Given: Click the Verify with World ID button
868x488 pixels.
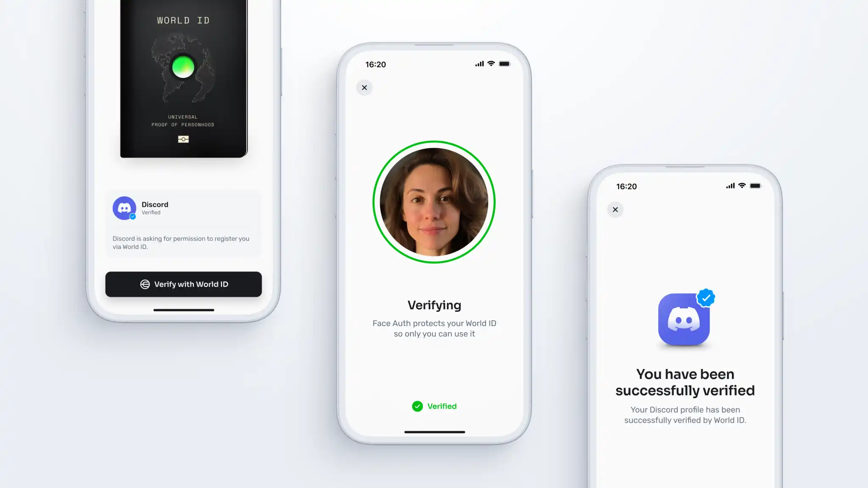Looking at the screenshot, I should coord(184,284).
